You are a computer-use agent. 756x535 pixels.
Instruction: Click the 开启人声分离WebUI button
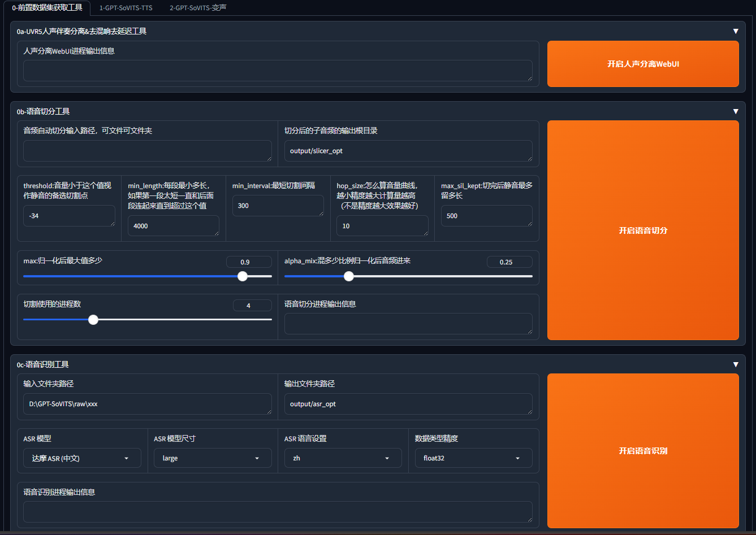[x=643, y=64]
